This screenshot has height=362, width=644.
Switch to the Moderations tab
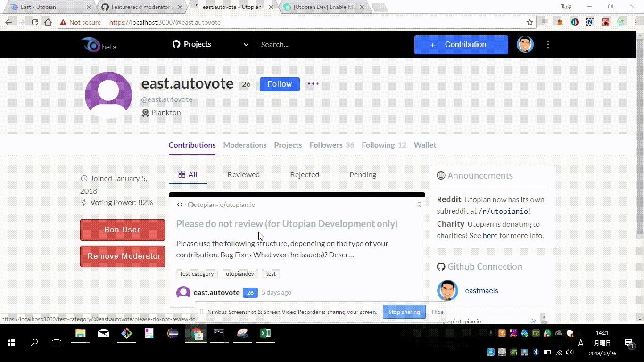click(x=245, y=145)
